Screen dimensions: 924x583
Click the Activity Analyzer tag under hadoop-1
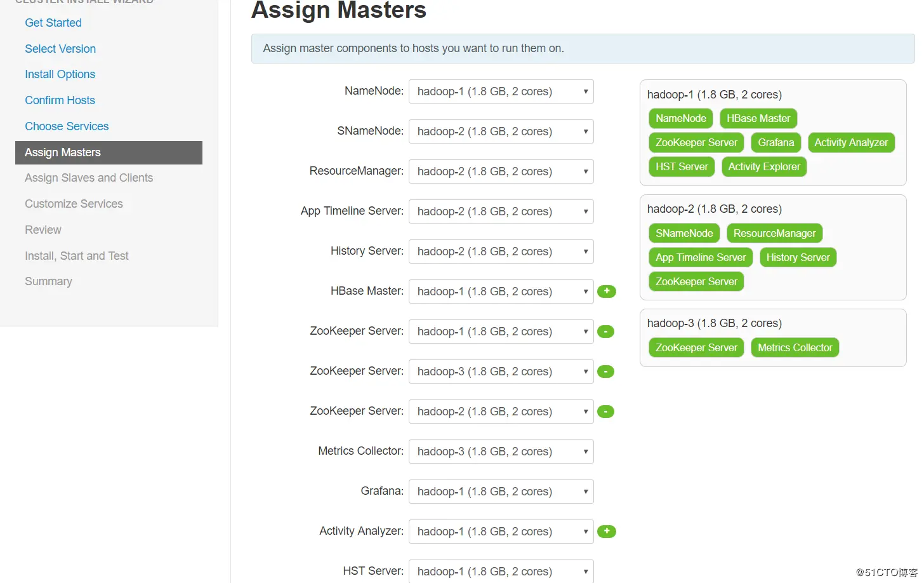(x=851, y=143)
